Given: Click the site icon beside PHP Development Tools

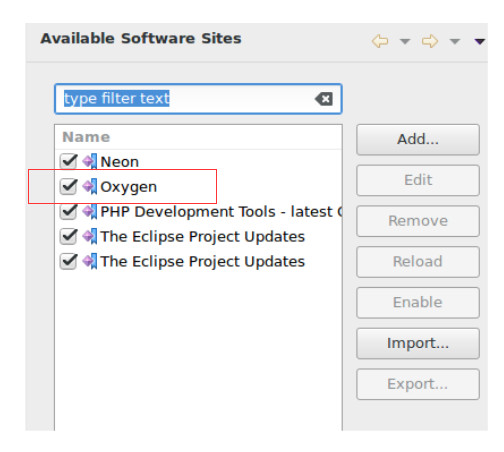Looking at the screenshot, I should pyautogui.click(x=90, y=211).
